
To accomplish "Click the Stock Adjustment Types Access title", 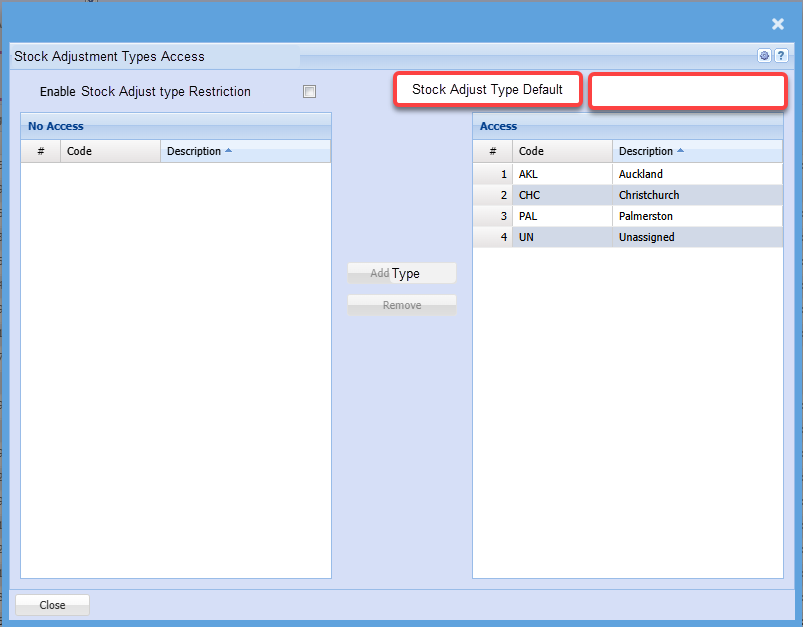I will (109, 56).
